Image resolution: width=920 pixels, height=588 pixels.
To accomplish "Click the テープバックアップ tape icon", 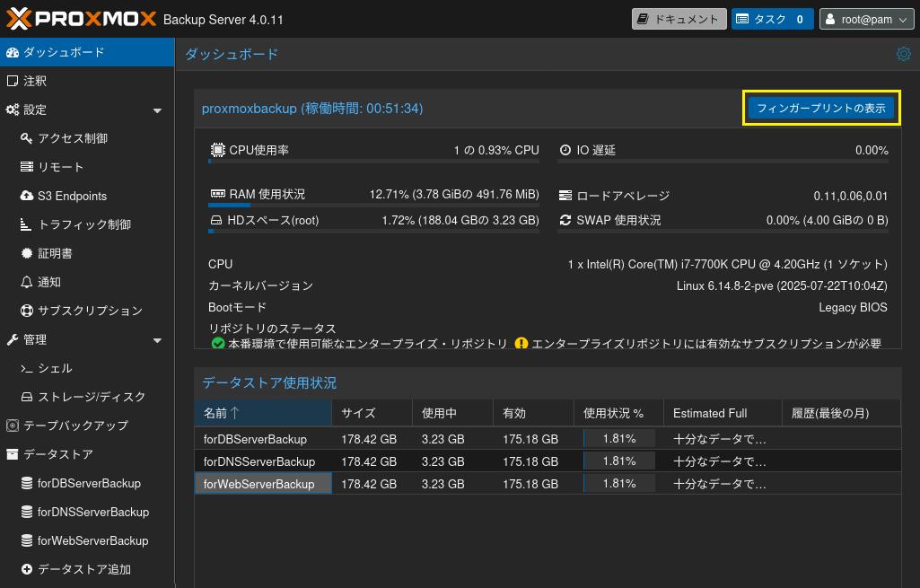I will [13, 426].
